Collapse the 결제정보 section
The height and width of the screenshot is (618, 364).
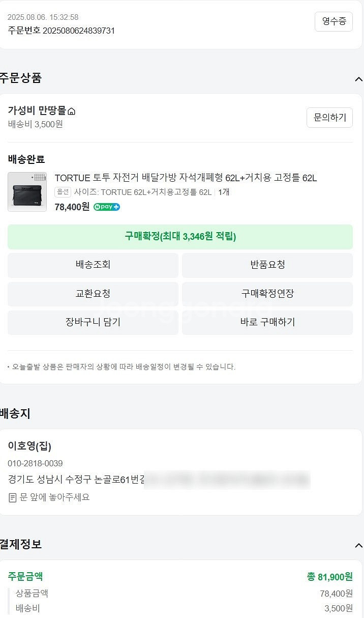pyautogui.click(x=358, y=545)
